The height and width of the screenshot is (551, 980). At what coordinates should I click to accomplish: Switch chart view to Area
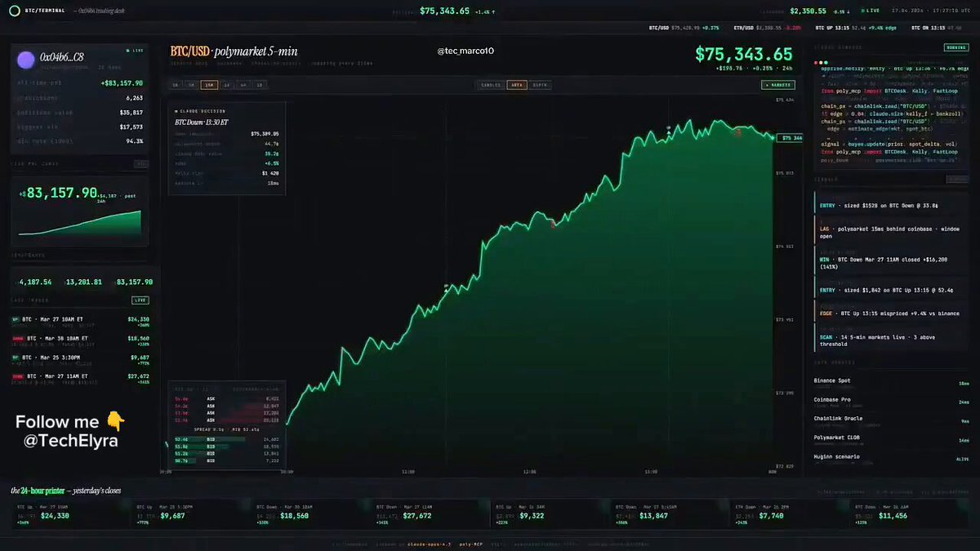[516, 84]
